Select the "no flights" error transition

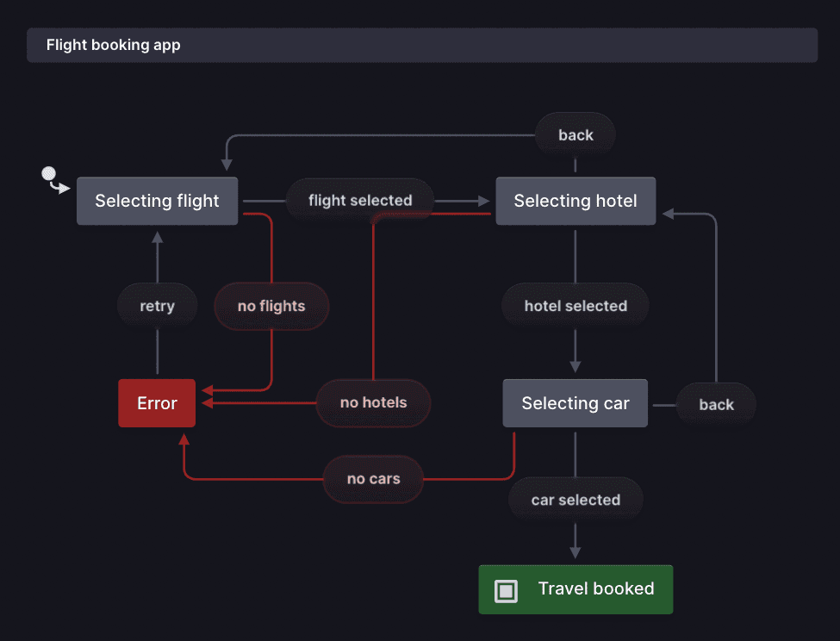[271, 306]
